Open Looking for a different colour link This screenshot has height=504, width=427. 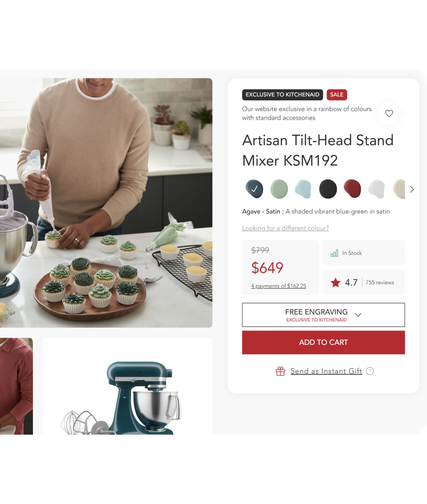pyautogui.click(x=285, y=228)
